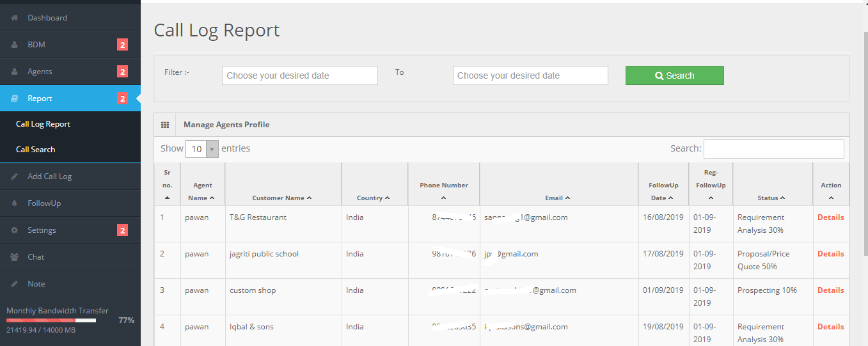Open Details for T&G Restaurant row

pos(831,217)
